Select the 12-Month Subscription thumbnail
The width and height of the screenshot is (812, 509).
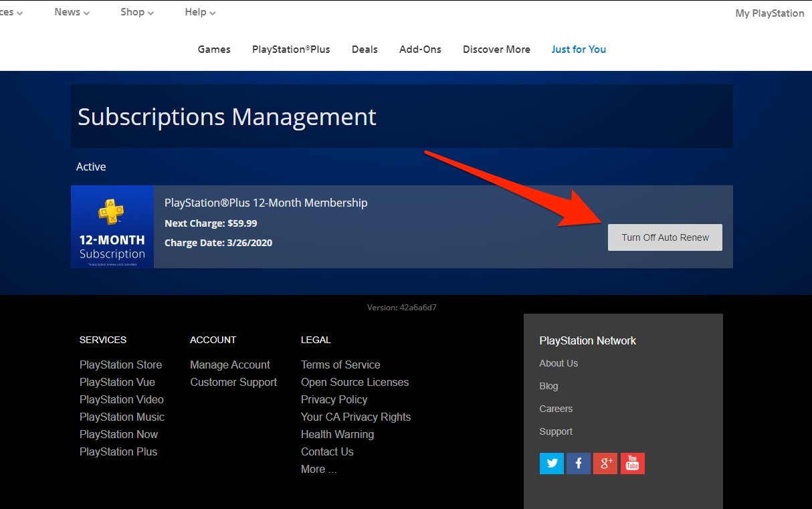112,227
